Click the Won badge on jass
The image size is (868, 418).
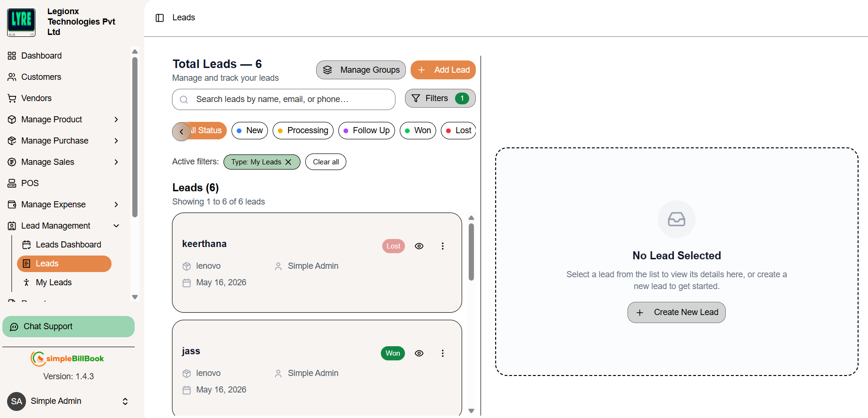click(x=393, y=353)
